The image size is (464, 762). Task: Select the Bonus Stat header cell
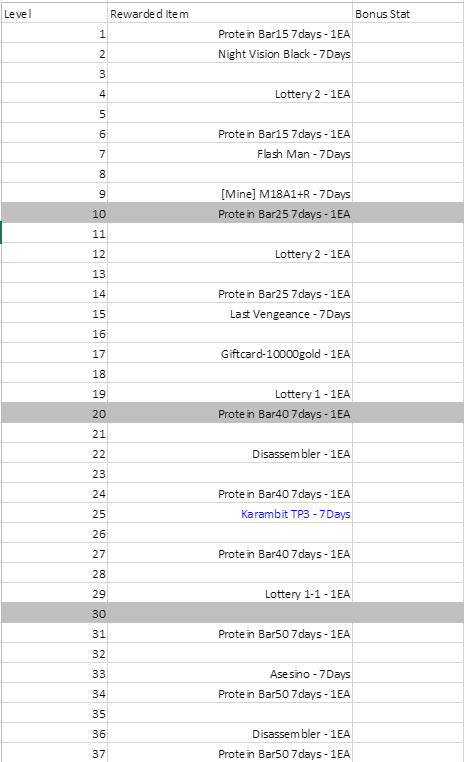(x=408, y=14)
